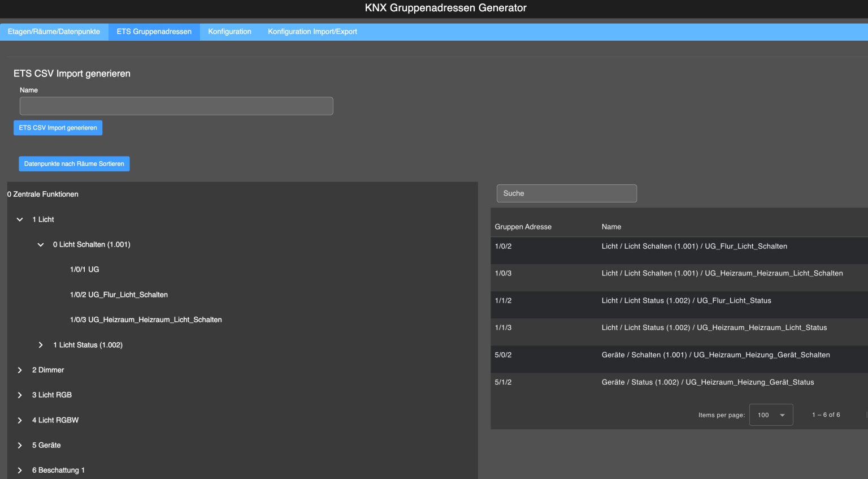Expand the 4 Licht RGBW branch
868x479 pixels.
(20, 420)
